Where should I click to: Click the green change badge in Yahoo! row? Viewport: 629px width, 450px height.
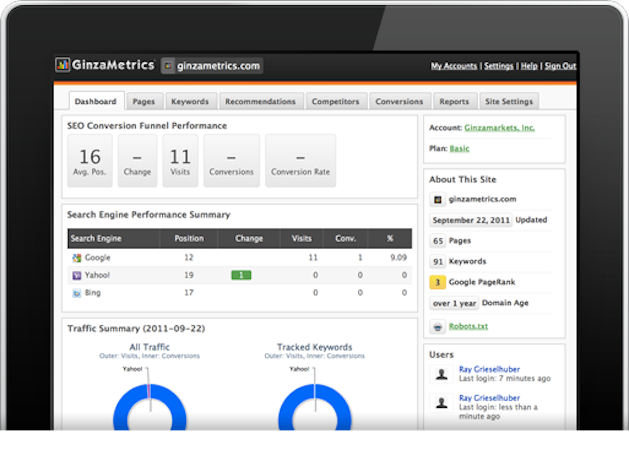241,275
